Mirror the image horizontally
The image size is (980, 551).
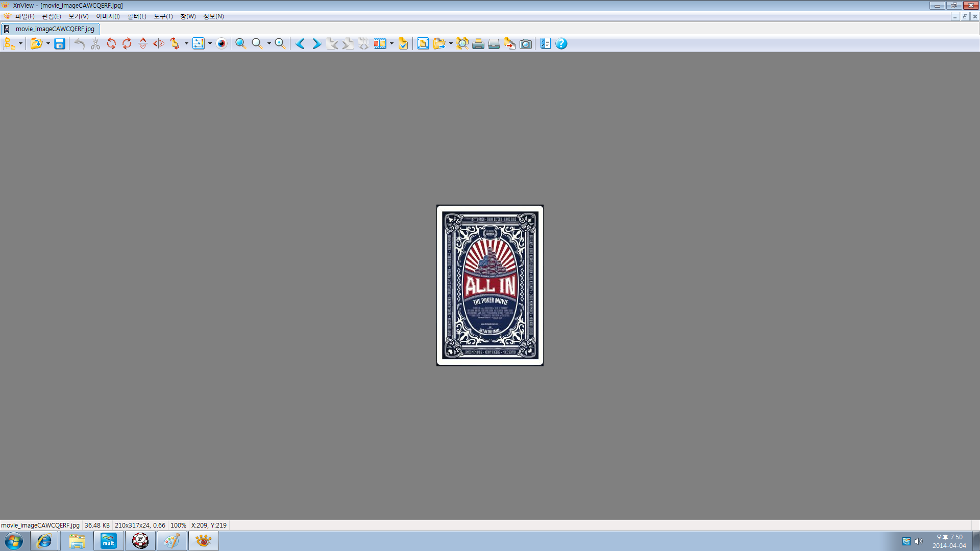click(159, 44)
